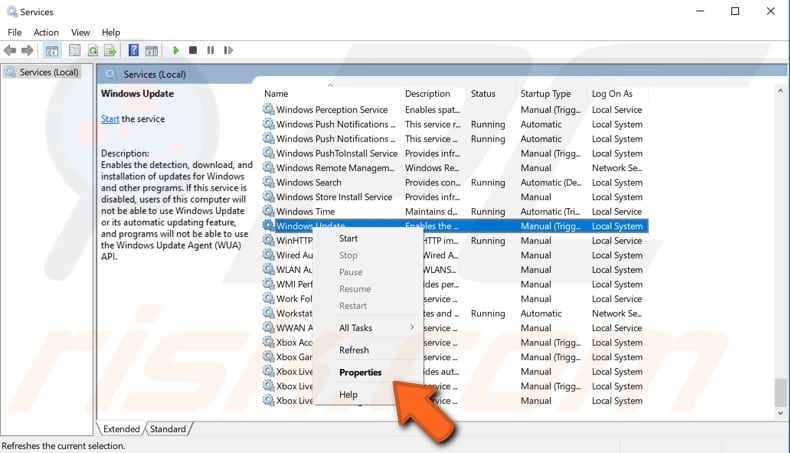790x453 pixels.
Task: Open the View menu
Action: pyautogui.click(x=80, y=32)
